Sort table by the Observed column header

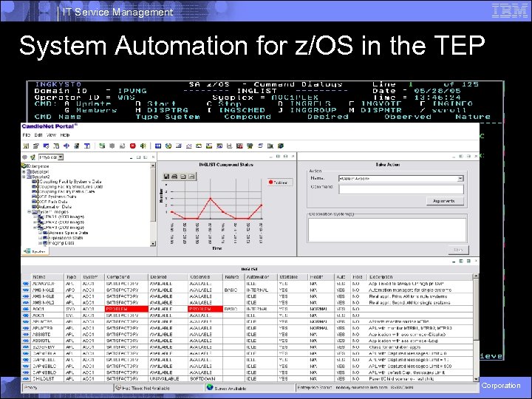click(205, 277)
